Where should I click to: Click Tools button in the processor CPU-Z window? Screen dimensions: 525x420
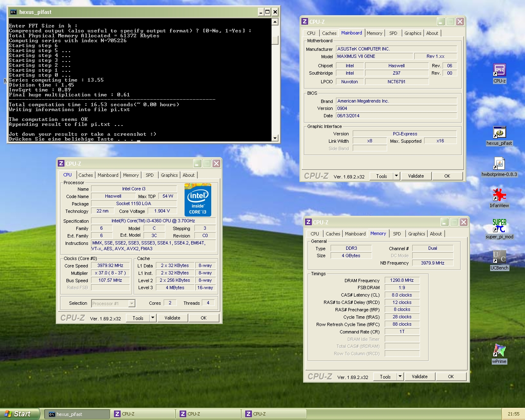tap(138, 318)
